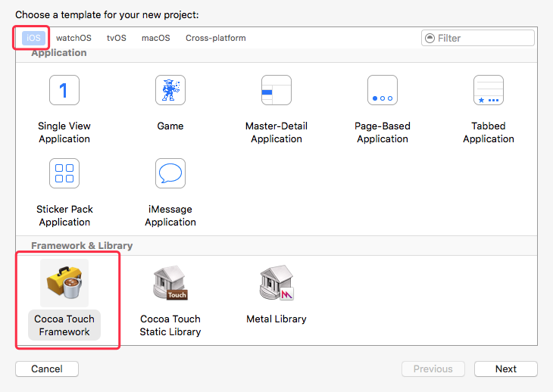Click the Cancel button
Viewport: 553px width, 392px height.
[x=47, y=369]
